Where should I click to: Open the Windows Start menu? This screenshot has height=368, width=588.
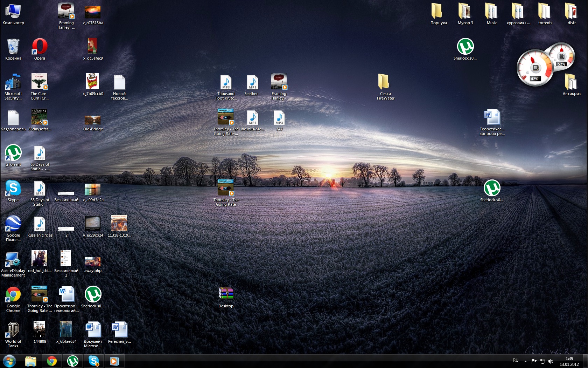tap(9, 361)
